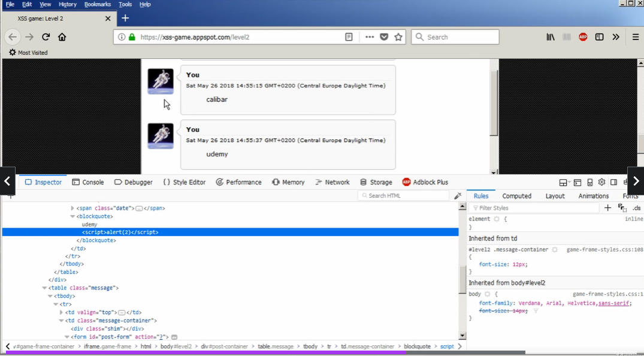Viewport: 644px width, 356px height.
Task: Open the game-frame-styles.css stylesheet link
Action: tap(605, 249)
